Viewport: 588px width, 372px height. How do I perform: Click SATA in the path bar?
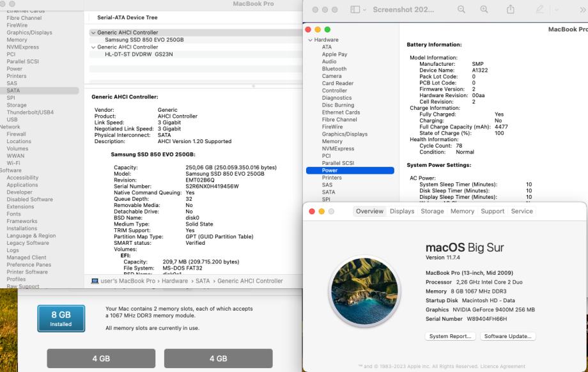pos(203,281)
